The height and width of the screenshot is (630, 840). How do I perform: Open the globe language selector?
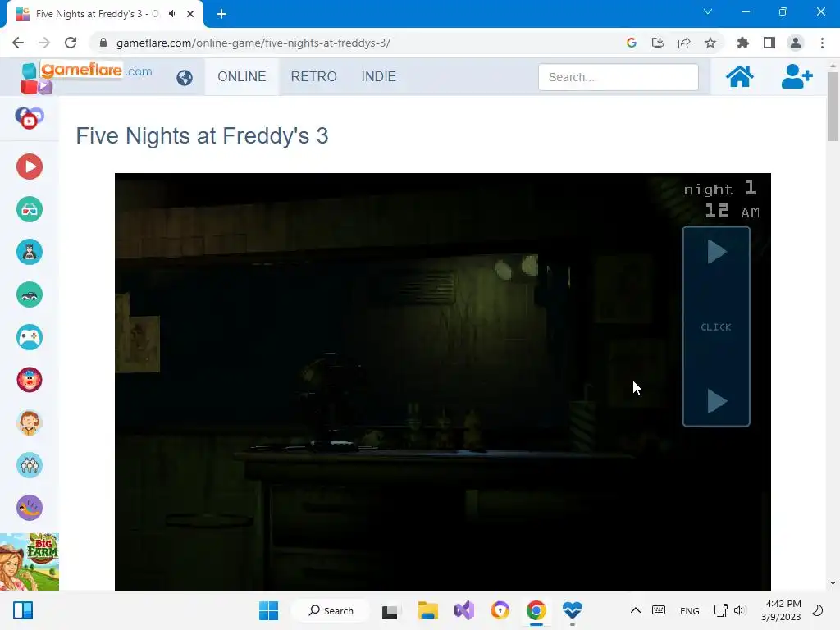tap(185, 78)
